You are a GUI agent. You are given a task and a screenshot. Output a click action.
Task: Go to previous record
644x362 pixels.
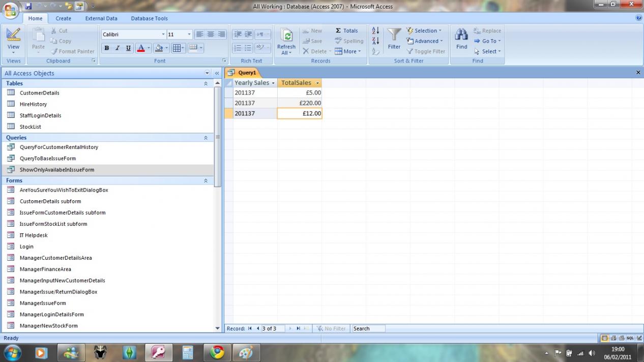(258, 328)
